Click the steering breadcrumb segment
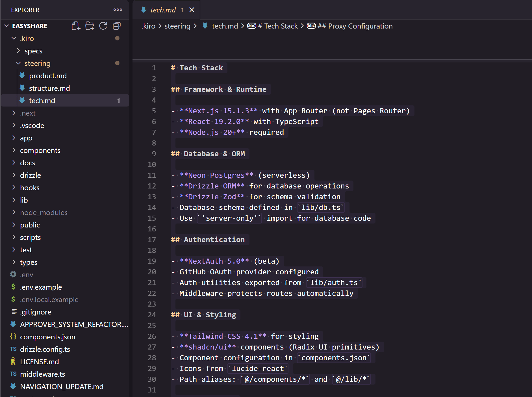This screenshot has width=532, height=397. pos(177,26)
